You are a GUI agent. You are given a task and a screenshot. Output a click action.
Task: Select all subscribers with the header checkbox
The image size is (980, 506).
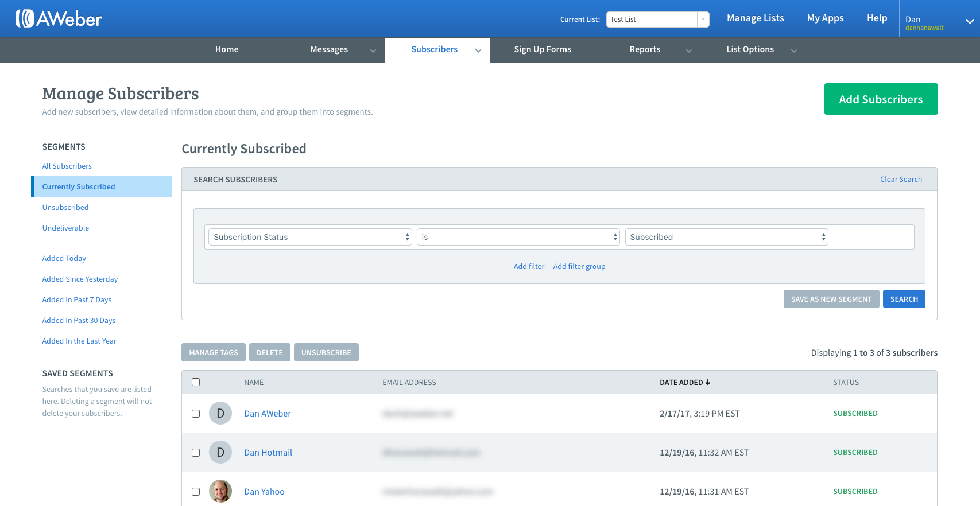[196, 382]
